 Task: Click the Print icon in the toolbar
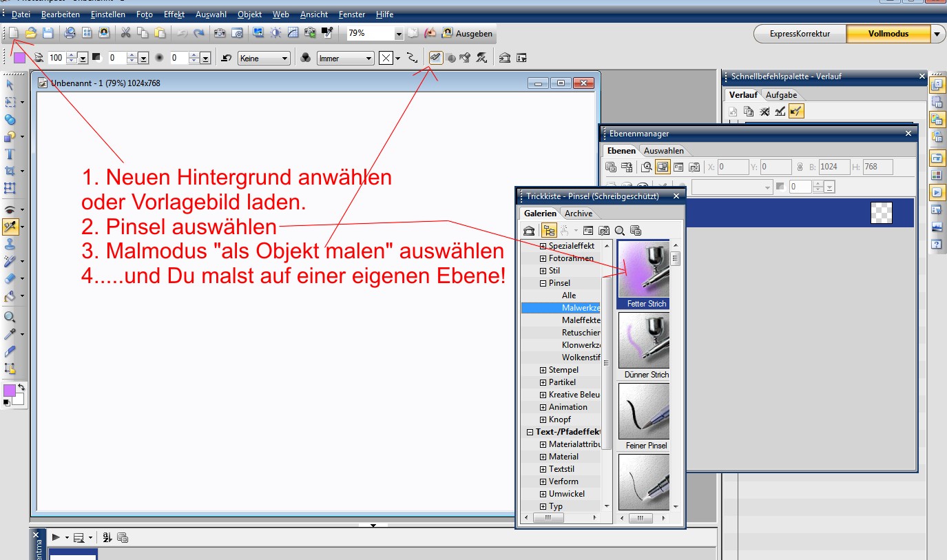click(x=70, y=32)
